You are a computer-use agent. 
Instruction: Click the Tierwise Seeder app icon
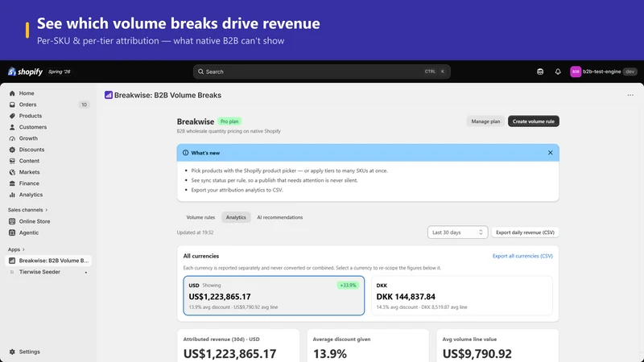point(12,272)
